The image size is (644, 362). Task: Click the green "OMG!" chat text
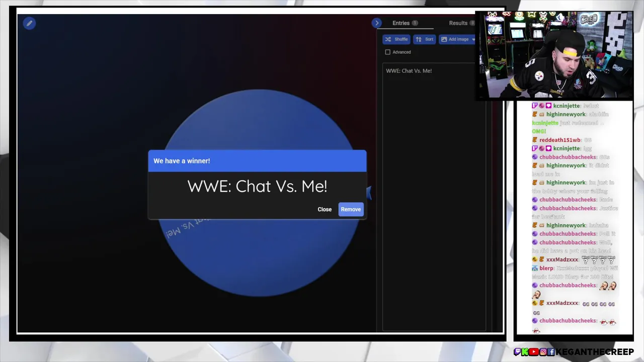539,132
